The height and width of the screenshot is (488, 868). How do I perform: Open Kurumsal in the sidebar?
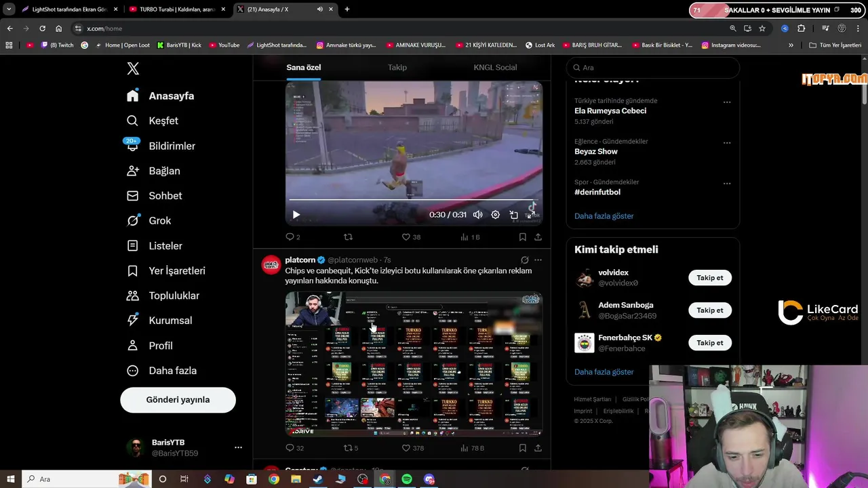159,321
